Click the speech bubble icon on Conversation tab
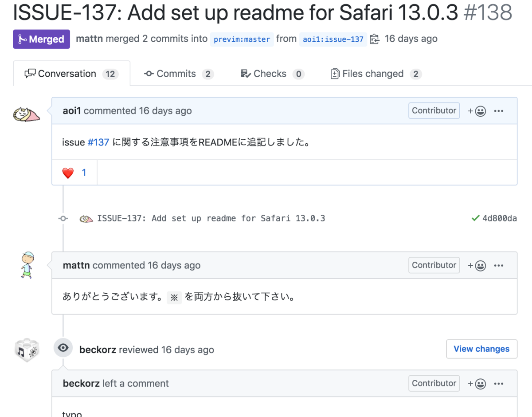 coord(30,73)
